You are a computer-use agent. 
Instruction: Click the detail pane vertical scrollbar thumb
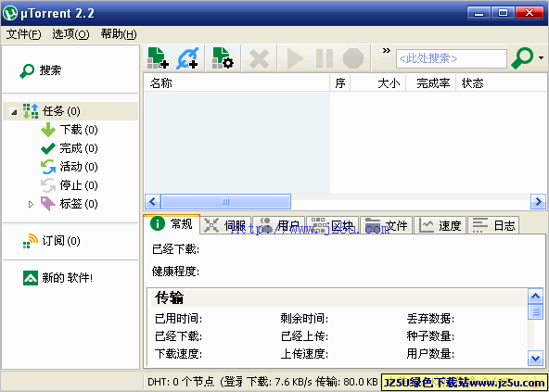click(535, 311)
